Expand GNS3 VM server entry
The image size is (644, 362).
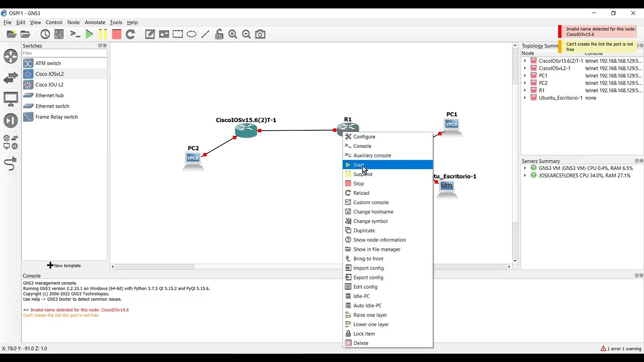[x=525, y=168]
